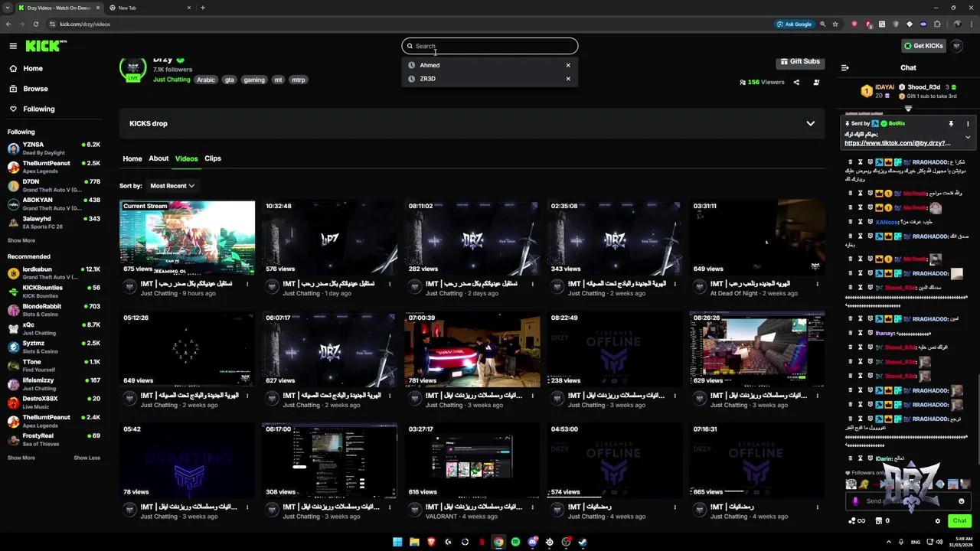Open File Explorer from taskbar
The image size is (980, 551).
tap(414, 542)
